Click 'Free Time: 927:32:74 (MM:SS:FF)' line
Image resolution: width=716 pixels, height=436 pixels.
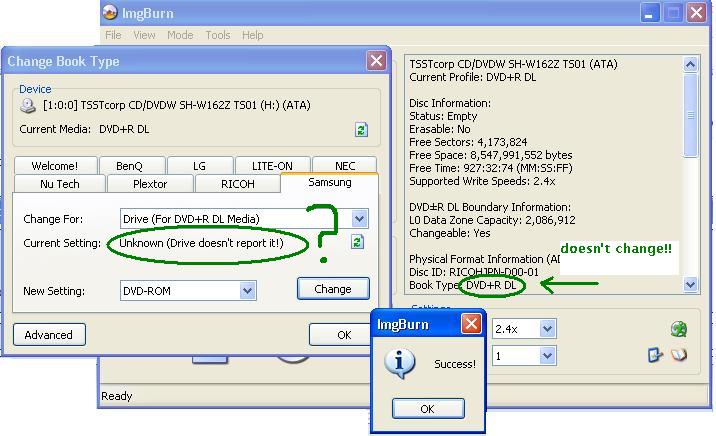pyautogui.click(x=490, y=168)
